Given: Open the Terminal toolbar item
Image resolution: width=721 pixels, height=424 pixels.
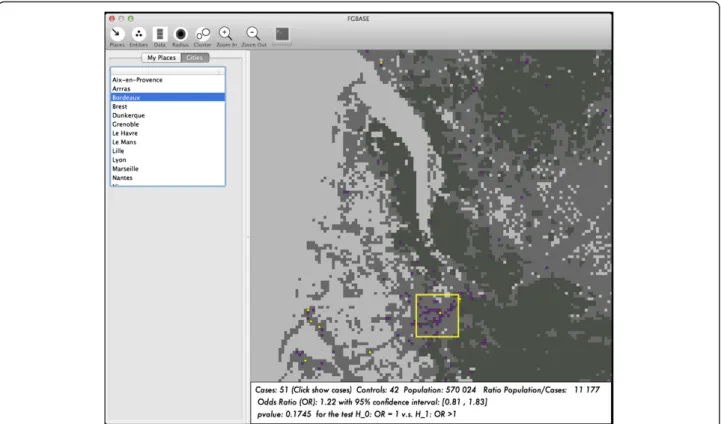Looking at the screenshot, I should point(282,37).
